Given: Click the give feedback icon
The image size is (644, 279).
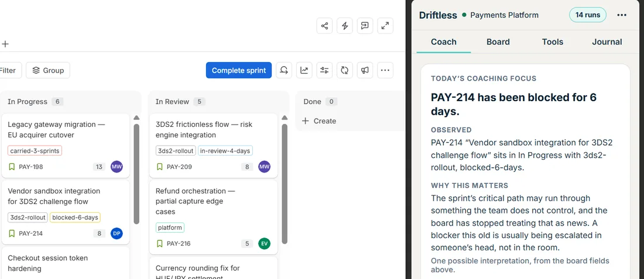Looking at the screenshot, I should pos(365,26).
